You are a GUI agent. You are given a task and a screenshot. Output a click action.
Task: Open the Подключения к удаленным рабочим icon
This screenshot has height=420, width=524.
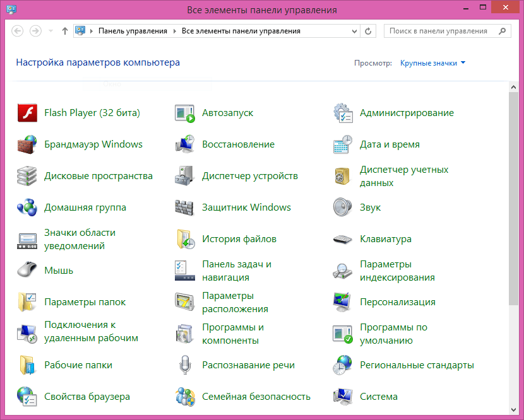(27, 333)
